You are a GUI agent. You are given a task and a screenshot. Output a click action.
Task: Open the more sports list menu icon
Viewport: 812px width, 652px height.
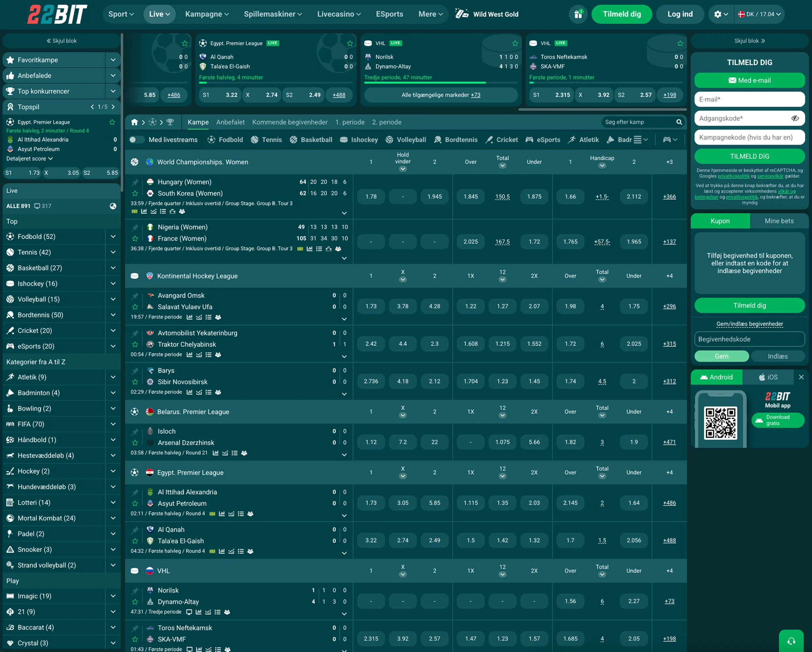tap(641, 140)
